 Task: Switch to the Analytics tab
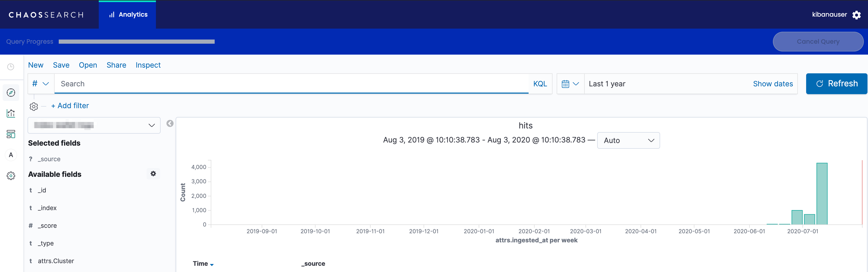[127, 15]
